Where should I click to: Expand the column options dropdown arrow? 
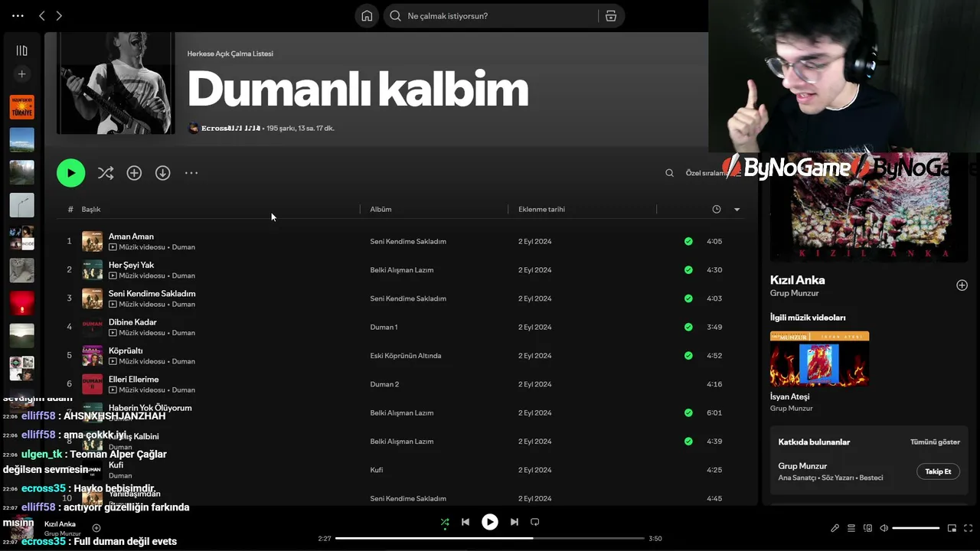[x=737, y=209]
